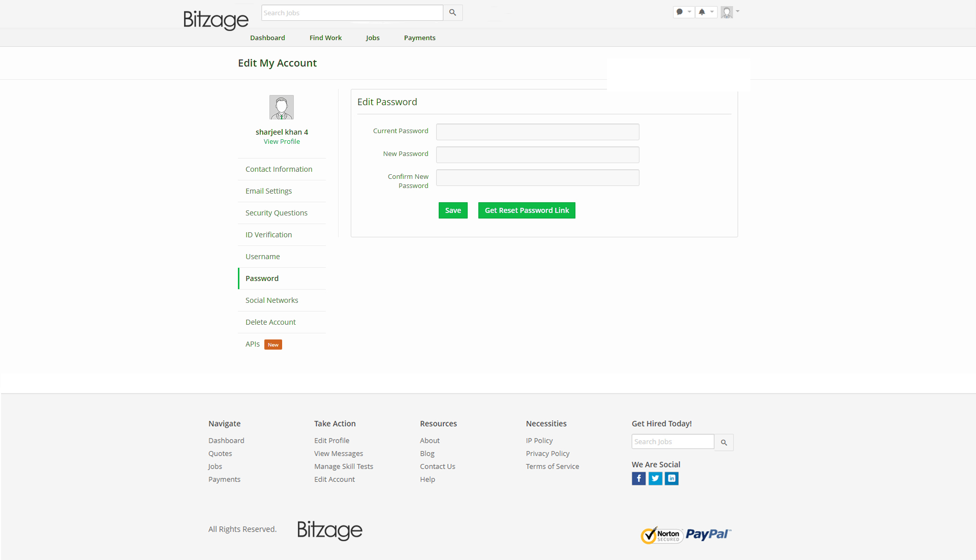
Task: Click Get Reset Password Link button
Action: click(x=527, y=210)
